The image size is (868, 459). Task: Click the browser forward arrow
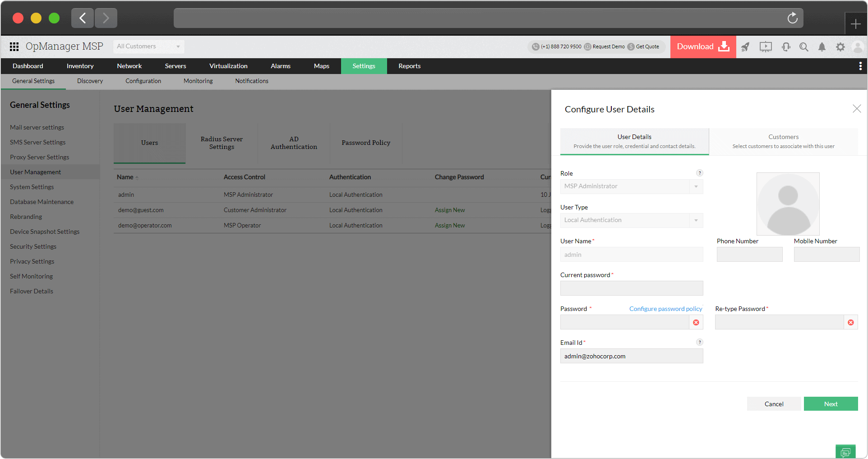tap(106, 18)
